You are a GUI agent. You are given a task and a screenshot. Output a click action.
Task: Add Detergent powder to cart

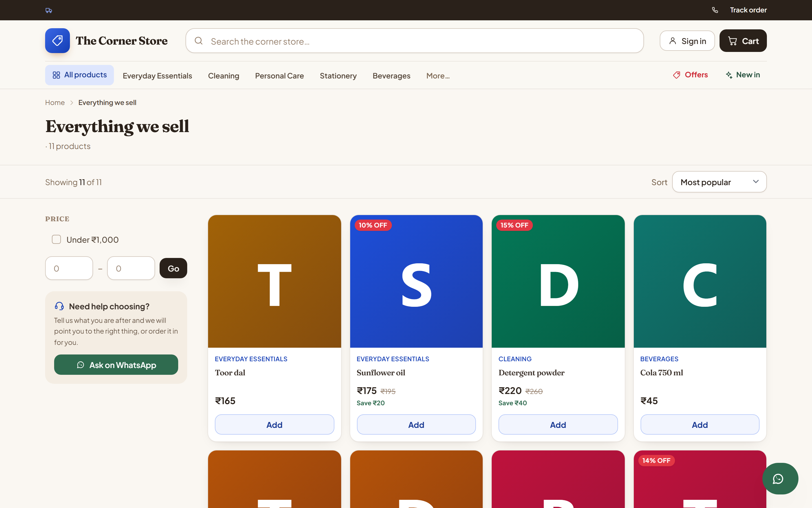558,425
